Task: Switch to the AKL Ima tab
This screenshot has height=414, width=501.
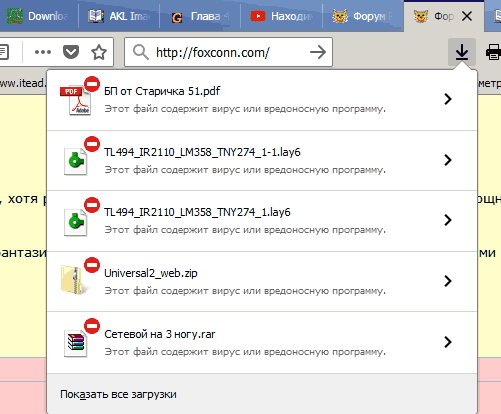Action: (x=119, y=16)
